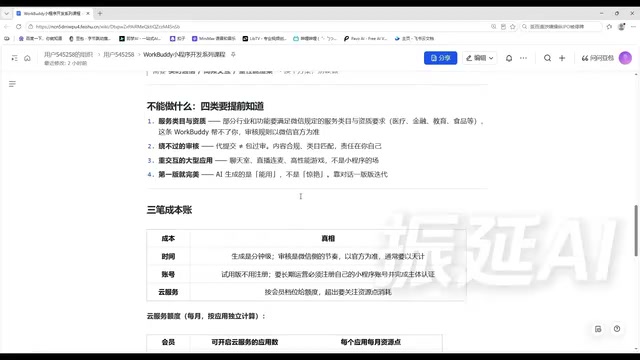Pin the document title icon
640x360 pixels.
click(x=233, y=54)
